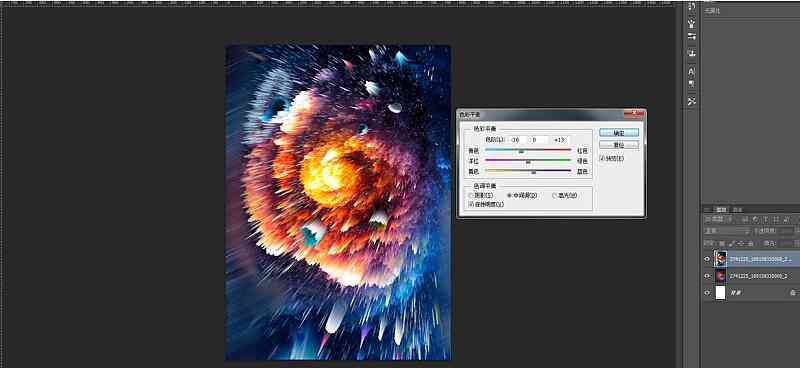Open the layer filter type dropdown
The width and height of the screenshot is (800, 368).
[x=717, y=219]
